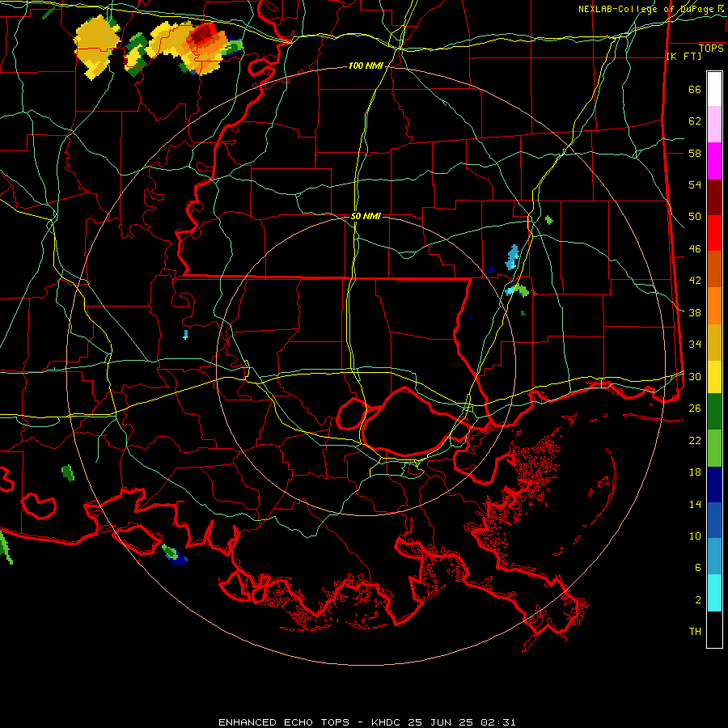The height and width of the screenshot is (728, 728).
Task: Click the light blue echo near the 50 NMI ring
Action: (x=512, y=258)
